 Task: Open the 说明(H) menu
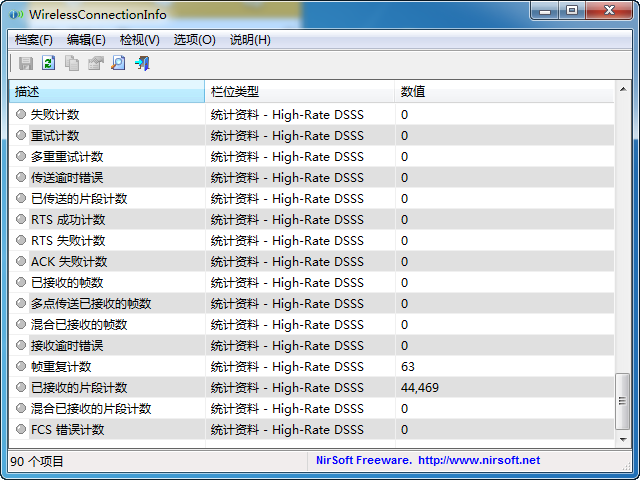pyautogui.click(x=250, y=40)
